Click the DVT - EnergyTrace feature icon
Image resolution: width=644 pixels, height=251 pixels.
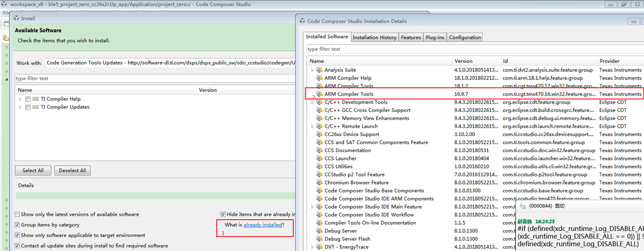319,247
